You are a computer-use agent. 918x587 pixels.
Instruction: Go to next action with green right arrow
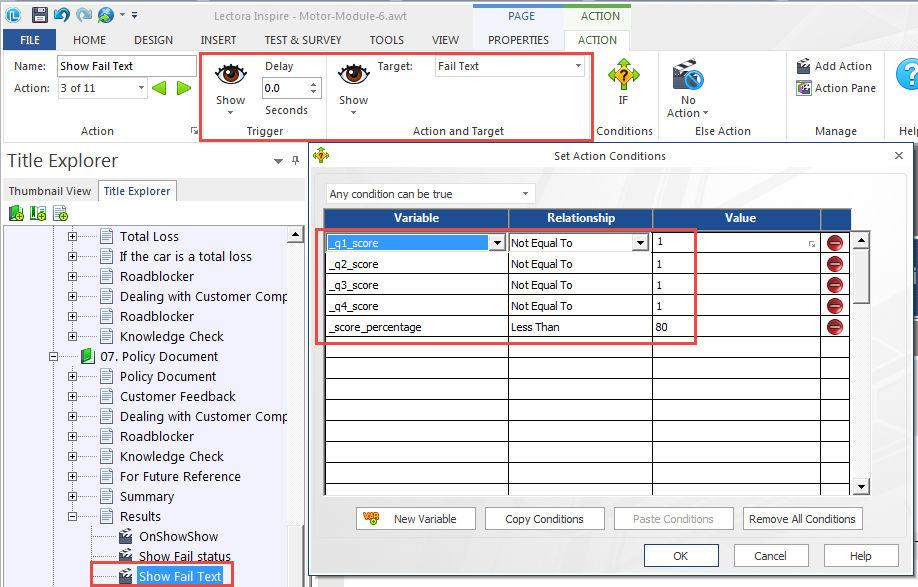[184, 88]
